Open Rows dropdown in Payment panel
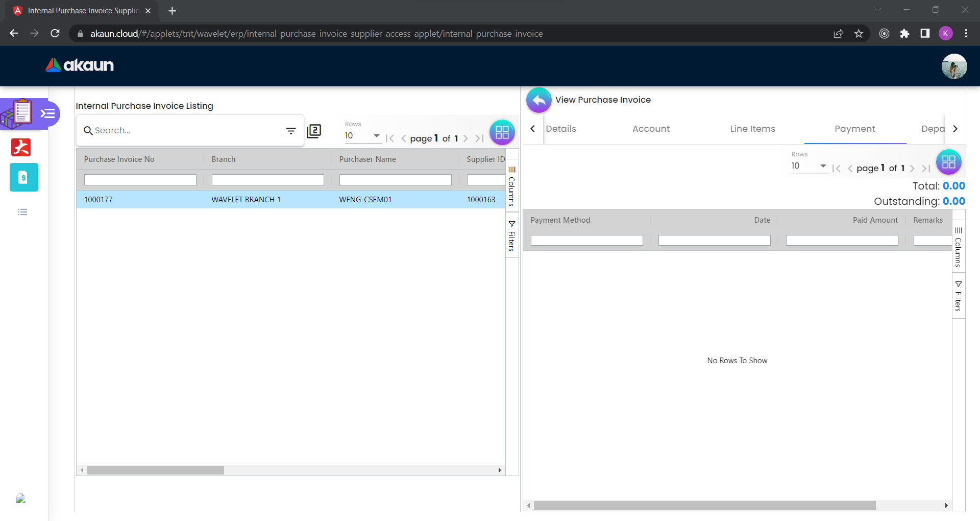This screenshot has height=521, width=980. (809, 166)
